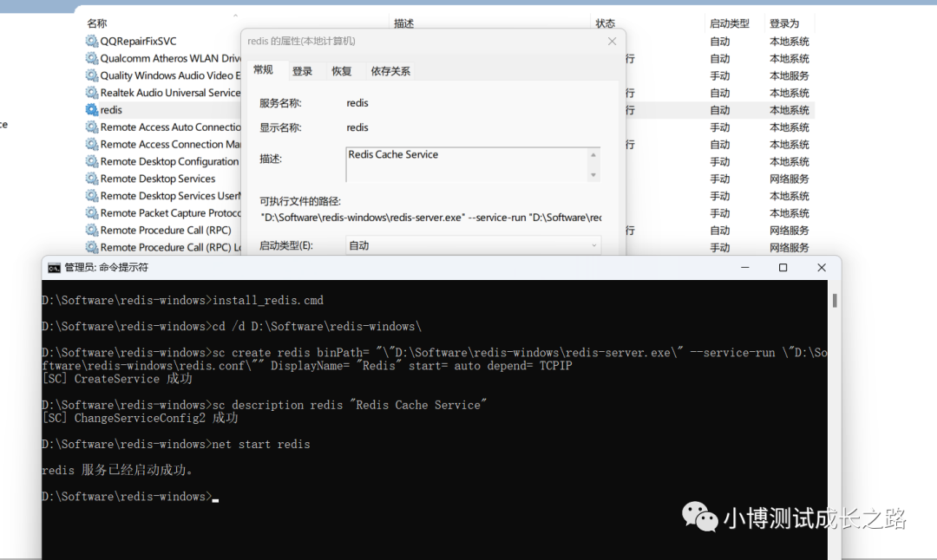The image size is (937, 560).
Task: Click the description box scroll down arrow
Action: click(x=593, y=175)
